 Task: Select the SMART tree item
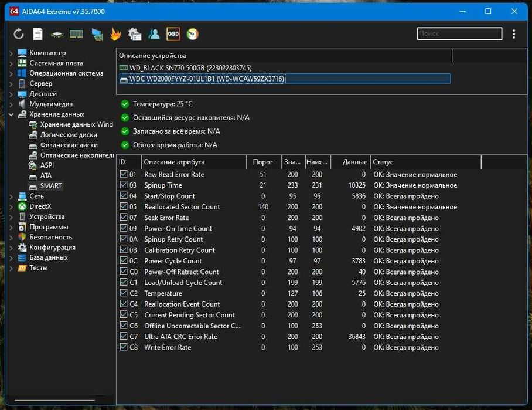[46, 186]
